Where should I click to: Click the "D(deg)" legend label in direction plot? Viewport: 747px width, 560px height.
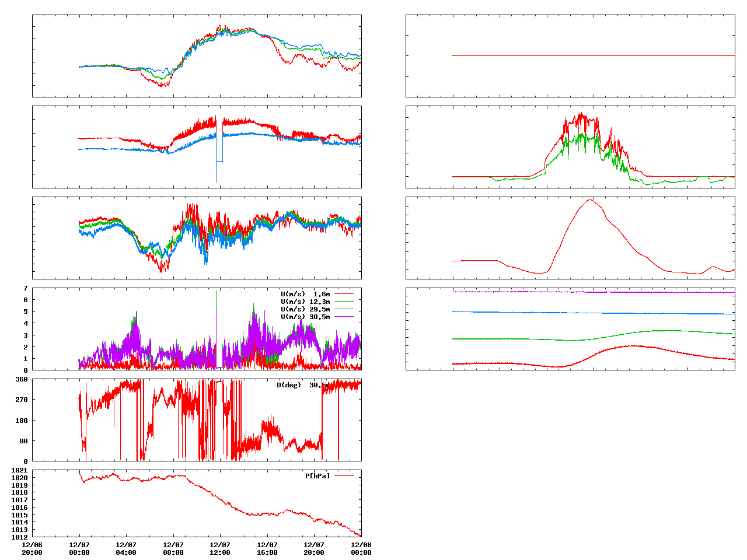pos(289,385)
